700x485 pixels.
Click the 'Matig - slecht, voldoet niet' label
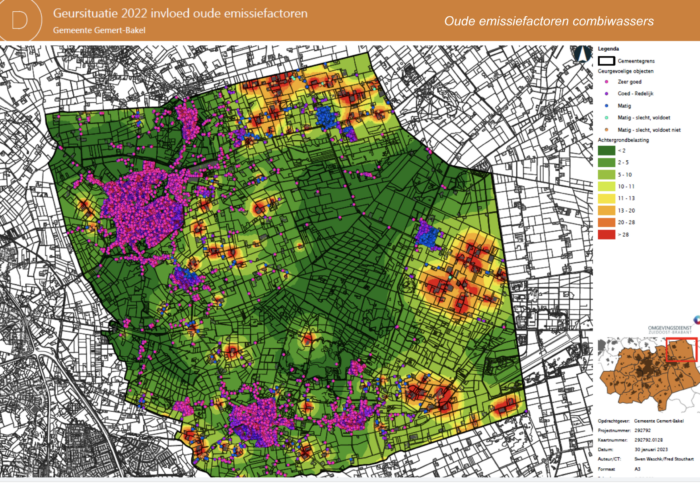click(x=649, y=130)
